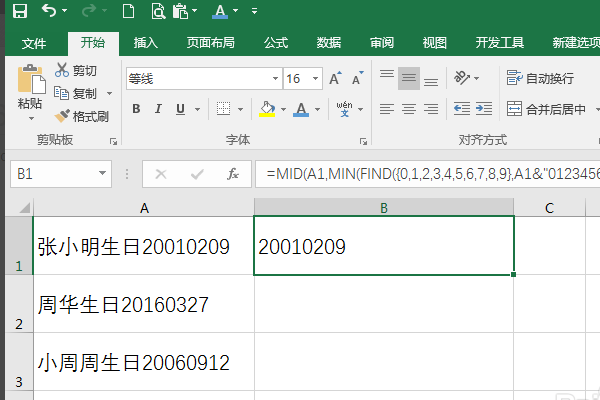Select cell A2 containing 周华生日20160327
600x400 pixels.
click(143, 304)
